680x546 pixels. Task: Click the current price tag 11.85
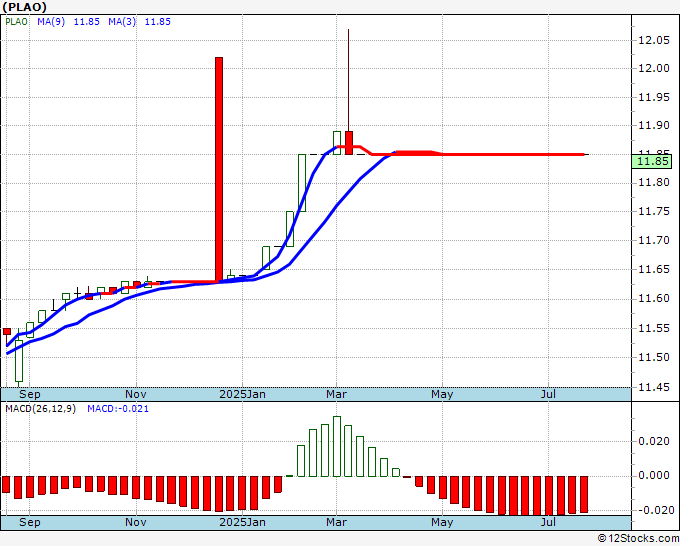(654, 161)
